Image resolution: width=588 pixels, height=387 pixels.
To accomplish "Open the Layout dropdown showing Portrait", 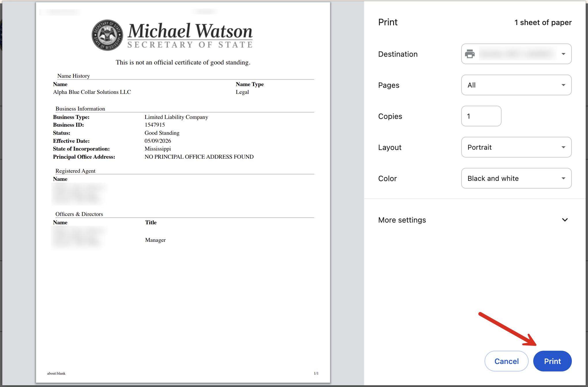I will click(516, 147).
